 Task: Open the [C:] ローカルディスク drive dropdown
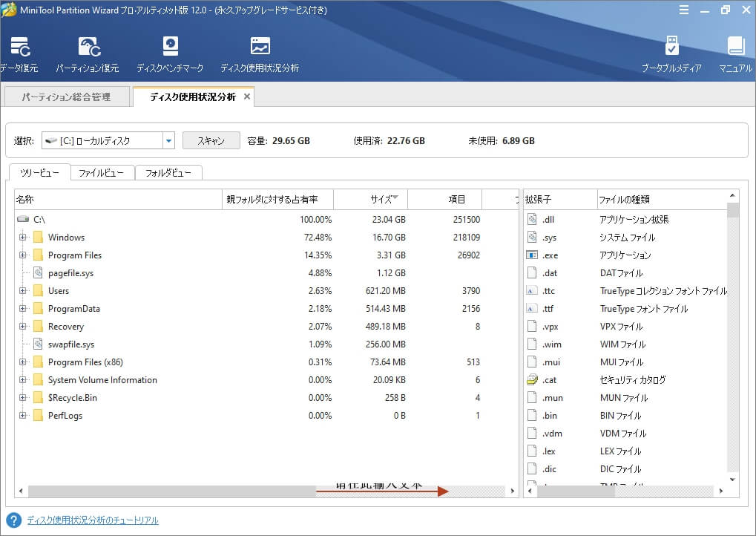pos(168,141)
